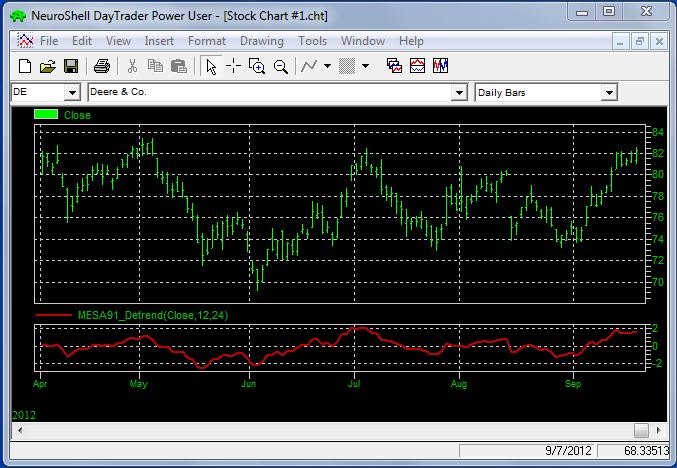This screenshot has height=468, width=677.
Task: Open line drawing tool dropdown arrow
Action: tap(327, 66)
